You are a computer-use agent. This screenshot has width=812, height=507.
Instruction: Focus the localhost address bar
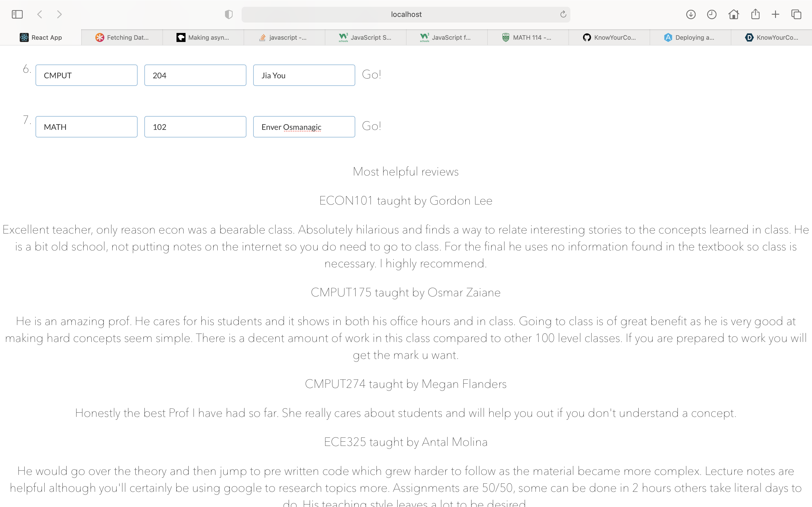pos(406,14)
